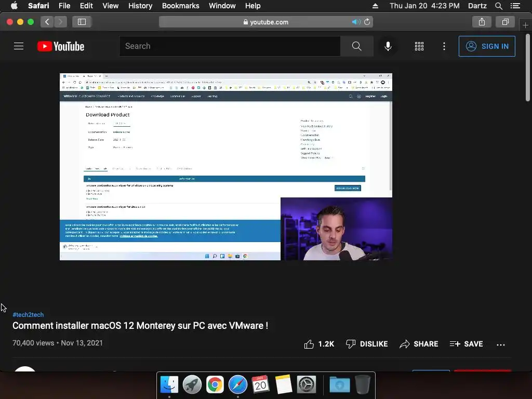Viewport: 532px width, 399px height.
Task: Click the video player to pause
Action: point(226,167)
